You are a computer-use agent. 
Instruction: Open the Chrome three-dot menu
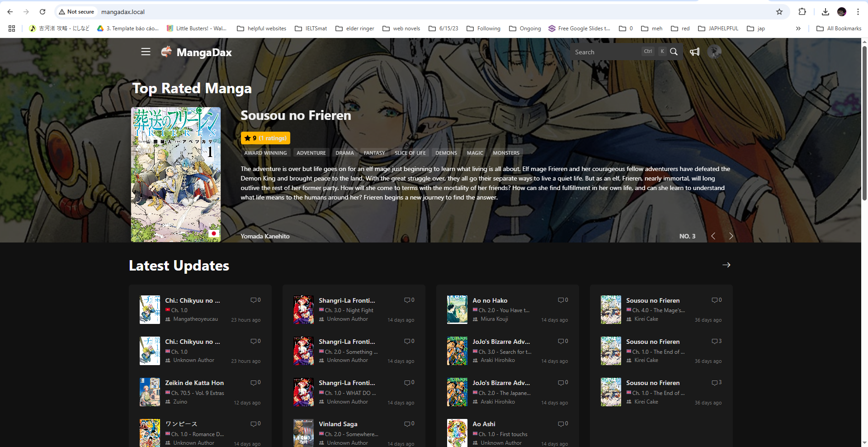(858, 12)
